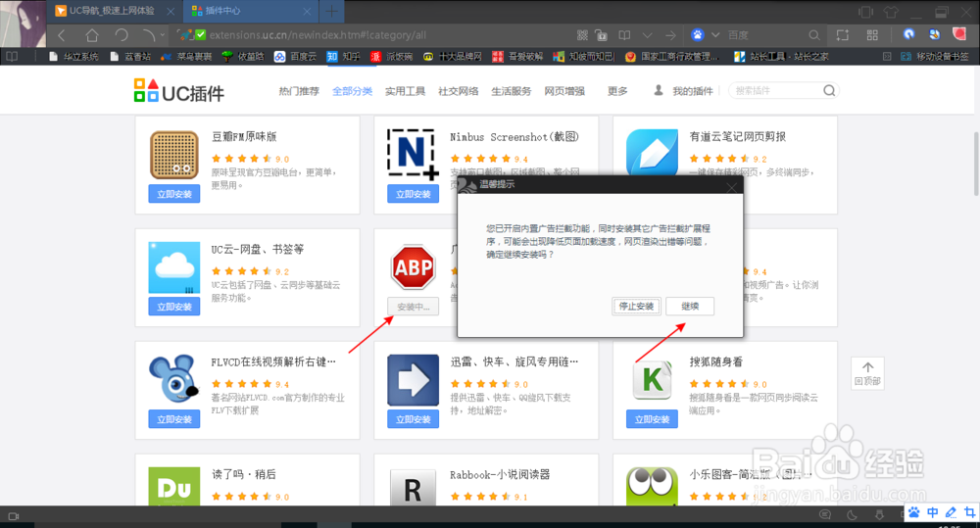Image resolution: width=980 pixels, height=528 pixels.
Task: Open 移动设备书签 mobile bookmarks
Action: [935, 56]
